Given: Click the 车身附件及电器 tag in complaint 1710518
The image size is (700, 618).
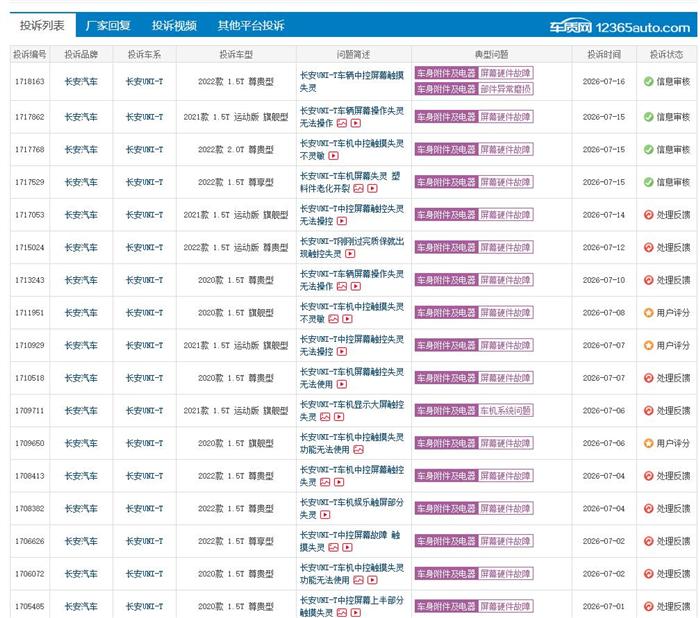Looking at the screenshot, I should coord(446,378).
